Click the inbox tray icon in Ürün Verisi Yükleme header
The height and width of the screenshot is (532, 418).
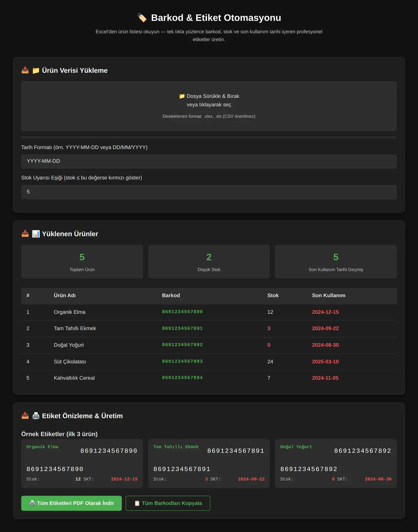point(25,70)
